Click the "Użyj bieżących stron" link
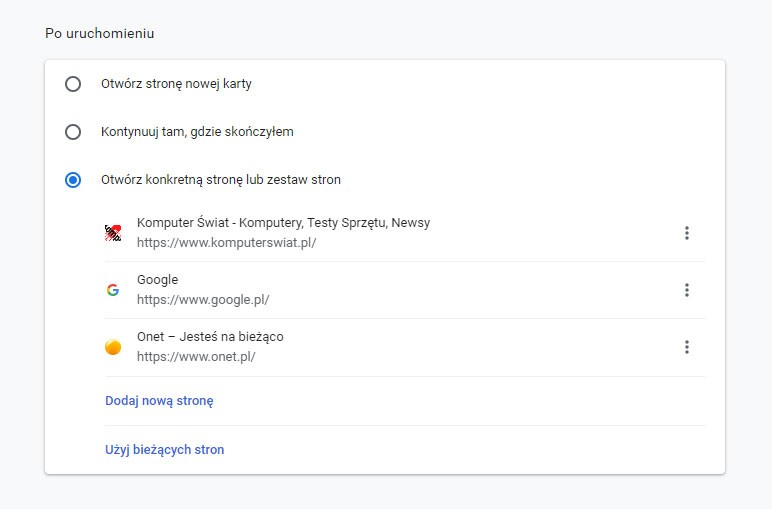 tap(164, 450)
